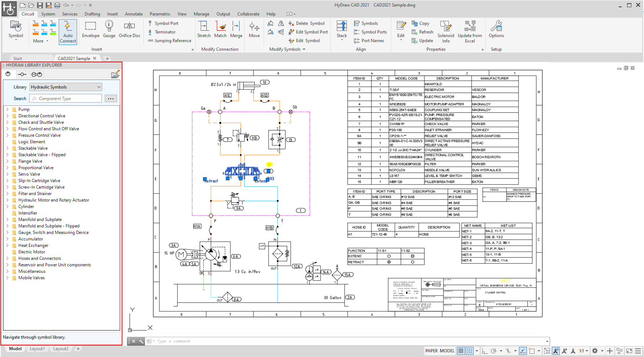The width and height of the screenshot is (644, 357).
Task: Activate the Stretch connection tool
Action: pyautogui.click(x=204, y=29)
